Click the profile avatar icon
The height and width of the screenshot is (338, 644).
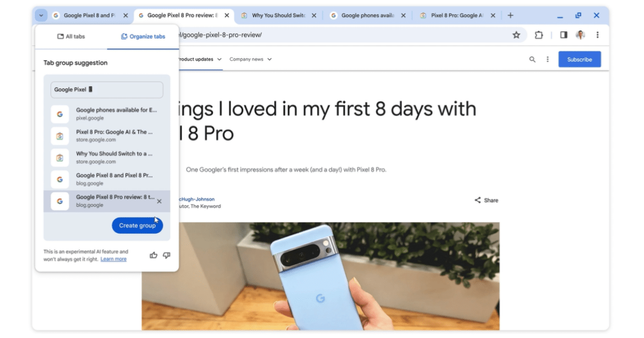(580, 35)
